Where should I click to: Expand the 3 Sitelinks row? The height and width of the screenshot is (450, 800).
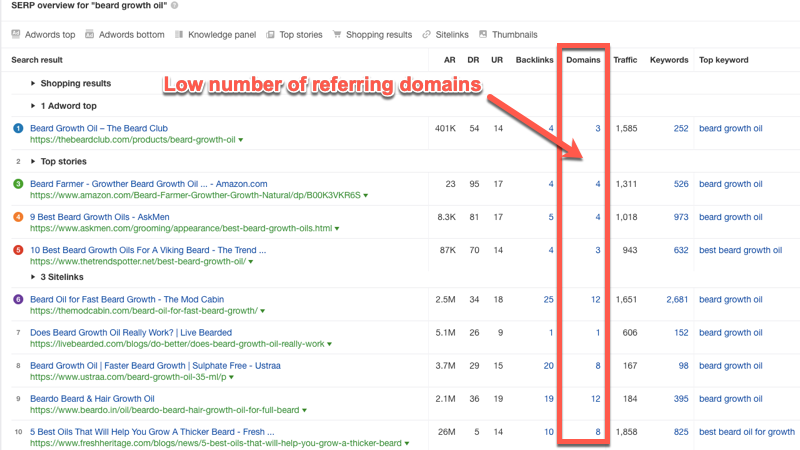(x=33, y=277)
